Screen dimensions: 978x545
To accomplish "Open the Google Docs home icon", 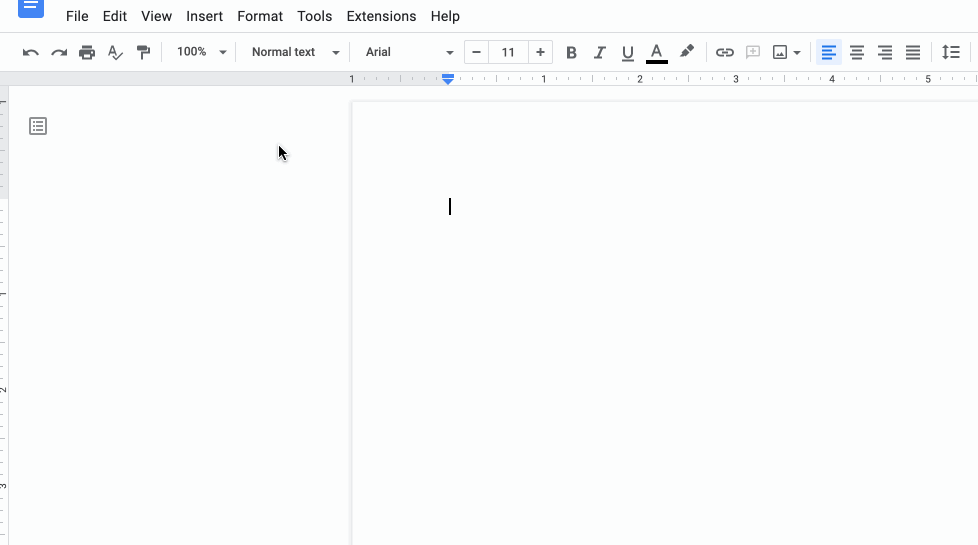I will [31, 8].
